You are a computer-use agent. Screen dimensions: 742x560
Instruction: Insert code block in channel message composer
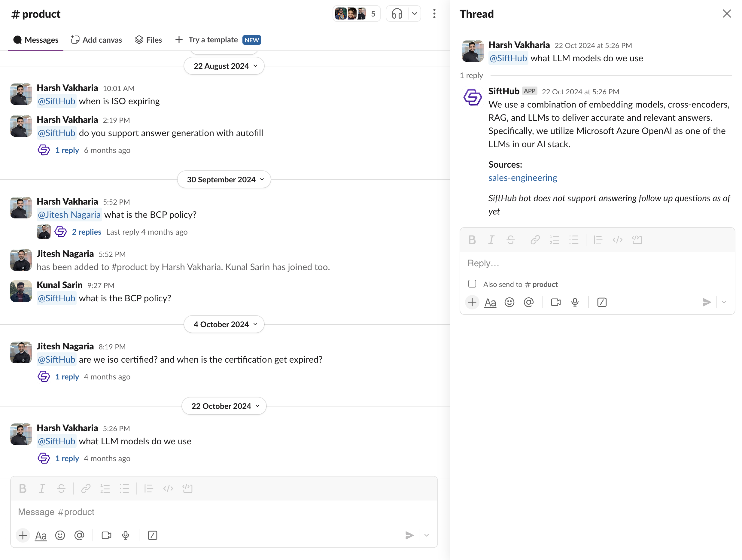[187, 488]
